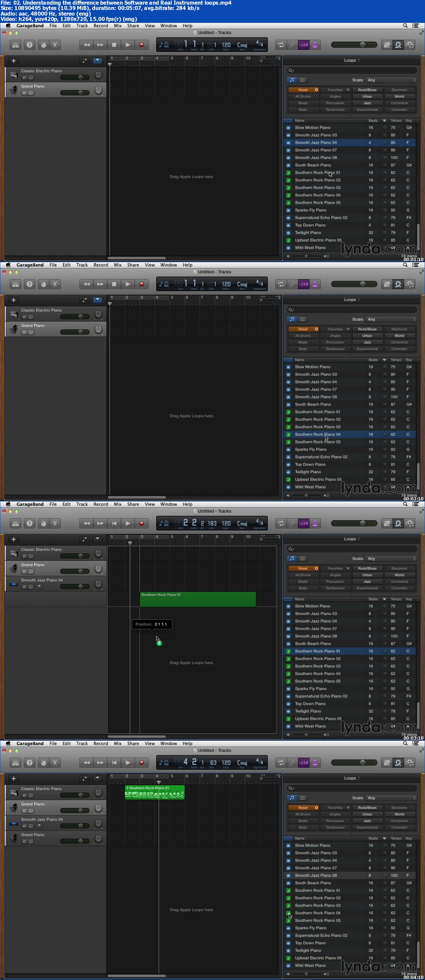Favorite Sparks Fly Piano checkbox, 00:02:10 frame
Viewport: 425px width, 980px height.
(x=385, y=450)
